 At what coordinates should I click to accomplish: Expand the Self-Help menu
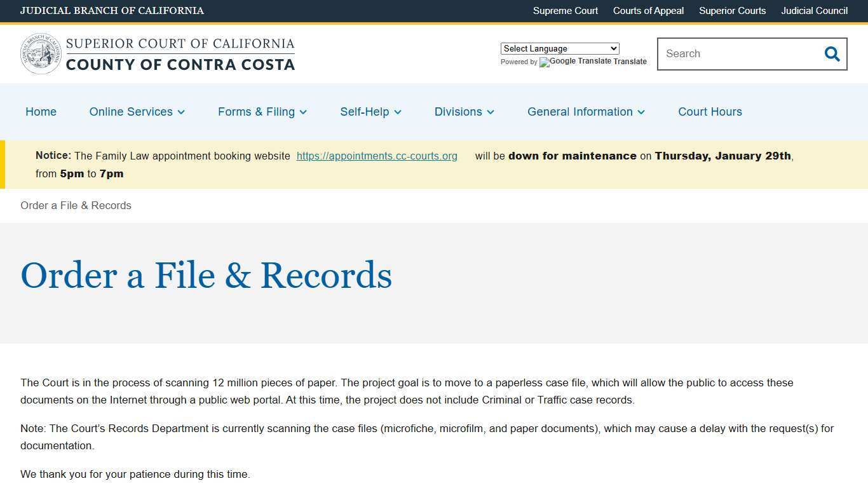click(370, 112)
